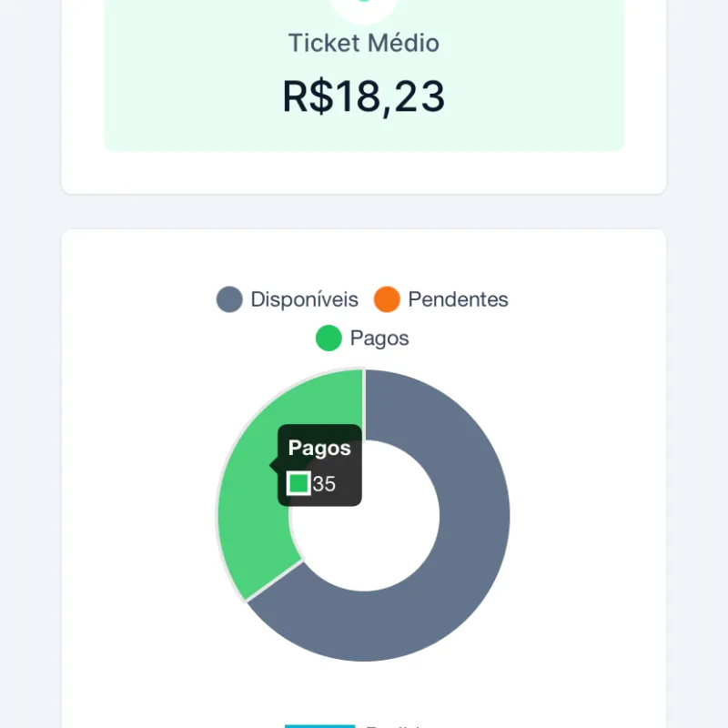
Task: Click the gray Disponíveis legend circle
Action: point(229,299)
